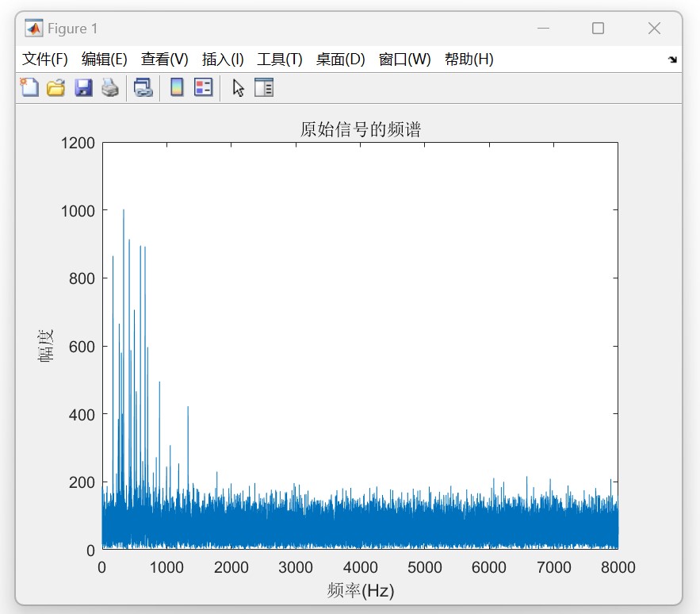700x614 pixels.
Task: Minimize the Figure 1 window
Action: pos(543,28)
